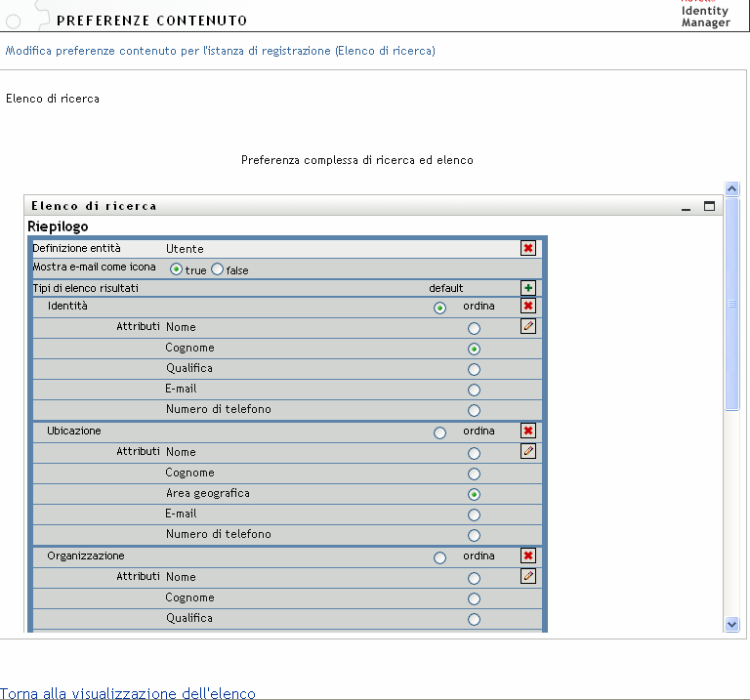Sort Identità list by Numero di telefono
This screenshot has width=750, height=700.
pyautogui.click(x=474, y=410)
